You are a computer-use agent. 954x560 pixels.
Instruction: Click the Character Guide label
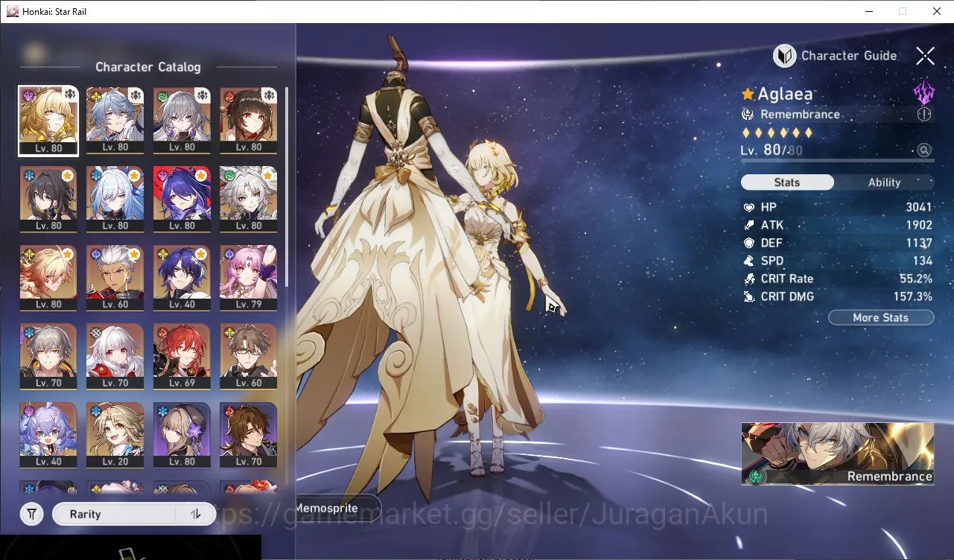849,56
